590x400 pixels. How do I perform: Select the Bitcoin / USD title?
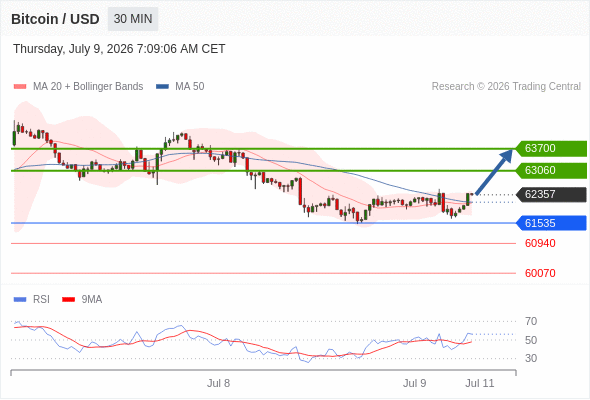[55, 19]
